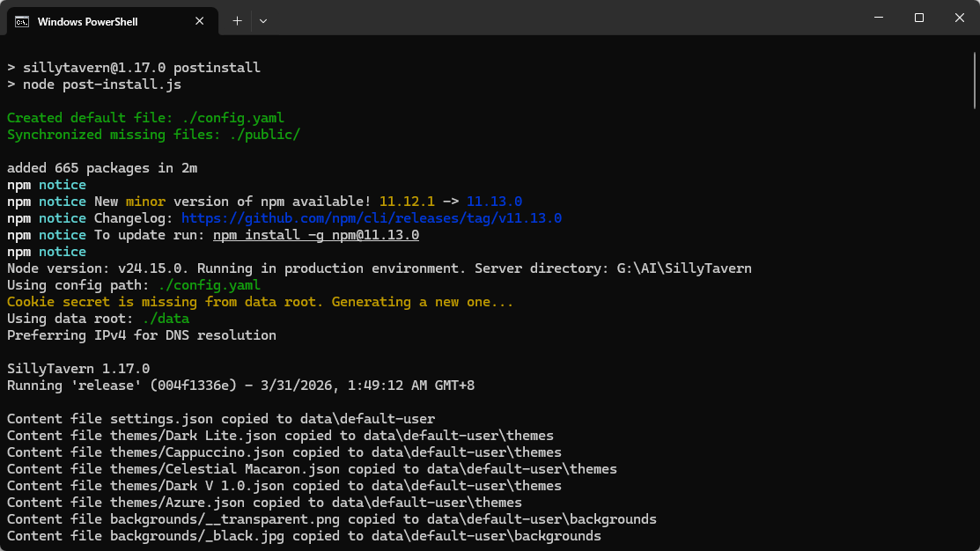
Task: Click commit hash '(004f1336e)'
Action: coord(193,386)
